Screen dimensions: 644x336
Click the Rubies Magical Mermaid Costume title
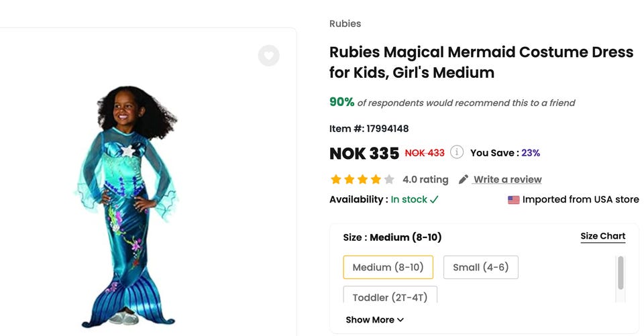click(x=481, y=62)
